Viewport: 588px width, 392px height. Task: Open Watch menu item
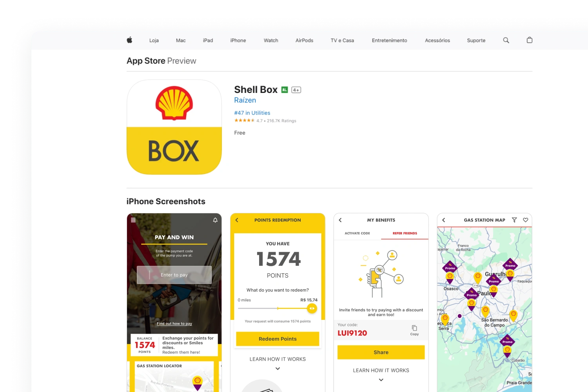271,40
